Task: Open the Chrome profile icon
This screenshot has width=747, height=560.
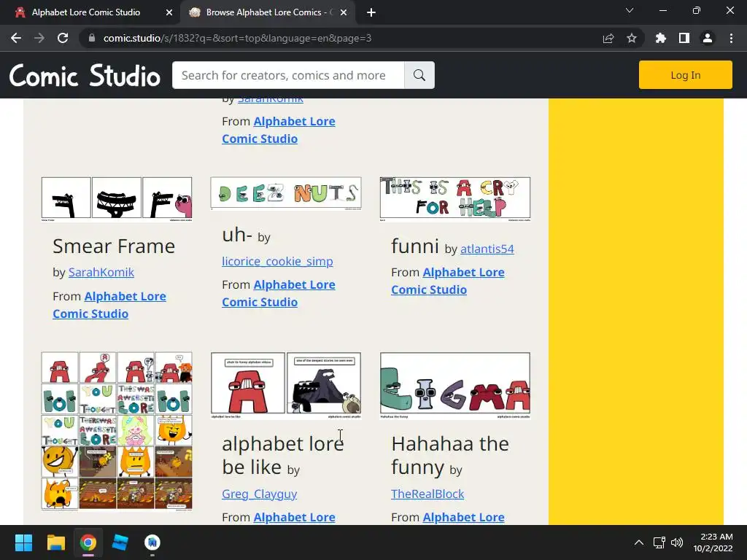Action: pyautogui.click(x=708, y=38)
